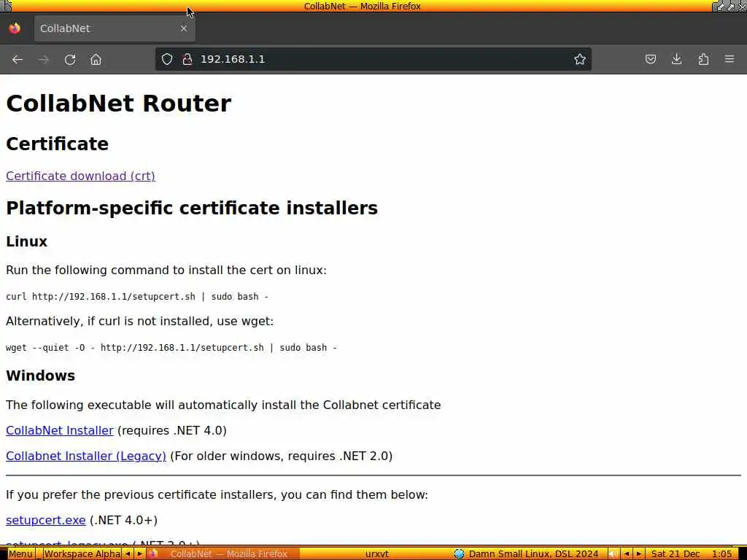
Task: Click the Firefox logo icon beside the tab
Action: (15, 28)
